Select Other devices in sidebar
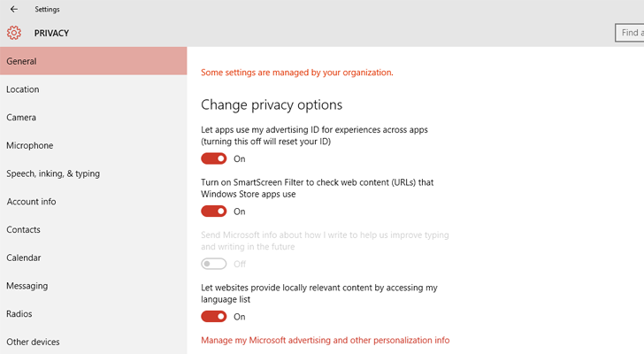This screenshot has width=644, height=354. (93, 342)
